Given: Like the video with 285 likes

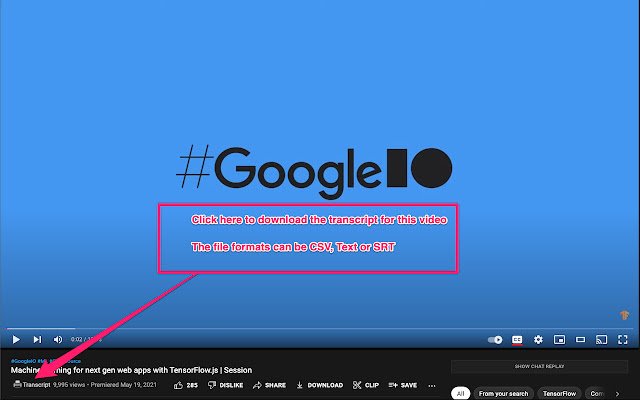Looking at the screenshot, I should pos(186,385).
